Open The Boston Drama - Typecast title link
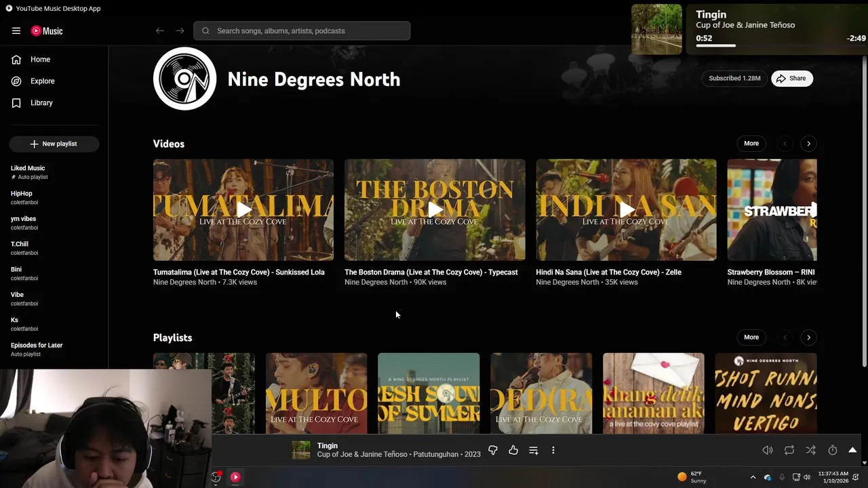The image size is (868, 488). [431, 272]
